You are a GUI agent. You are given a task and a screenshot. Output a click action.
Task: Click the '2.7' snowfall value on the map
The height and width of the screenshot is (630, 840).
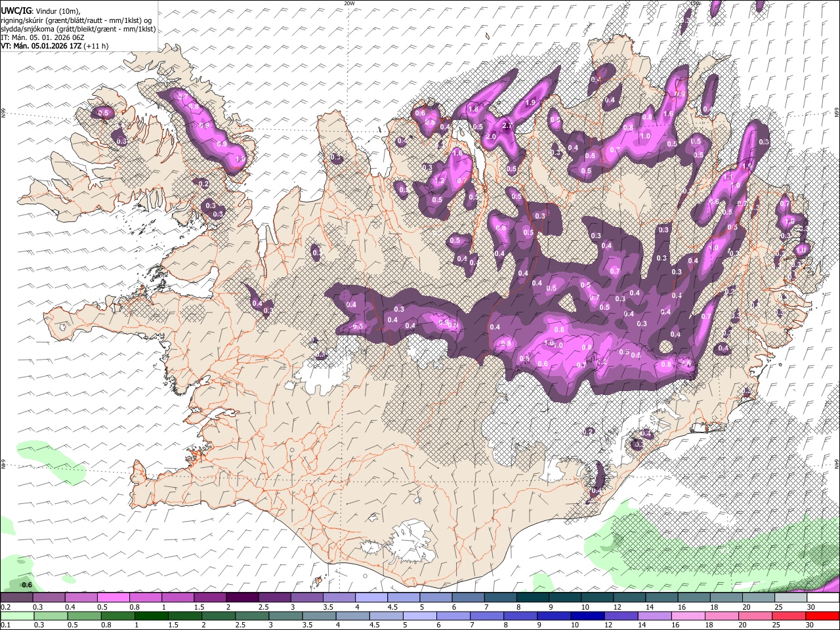tap(507, 125)
